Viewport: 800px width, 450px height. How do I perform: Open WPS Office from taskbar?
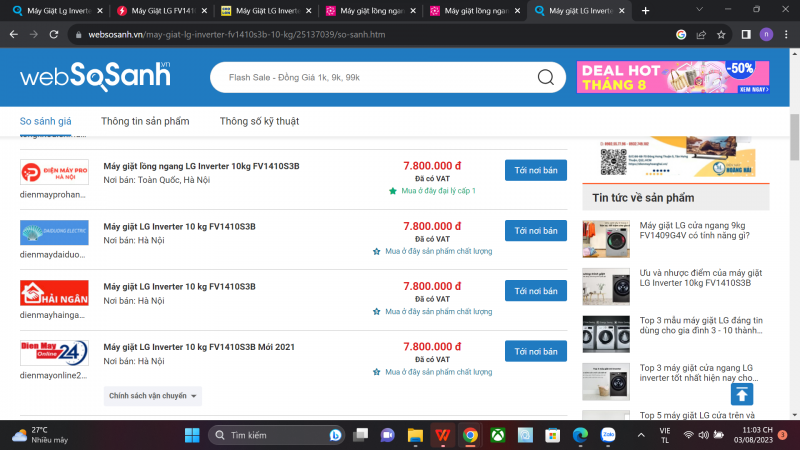pos(443,435)
